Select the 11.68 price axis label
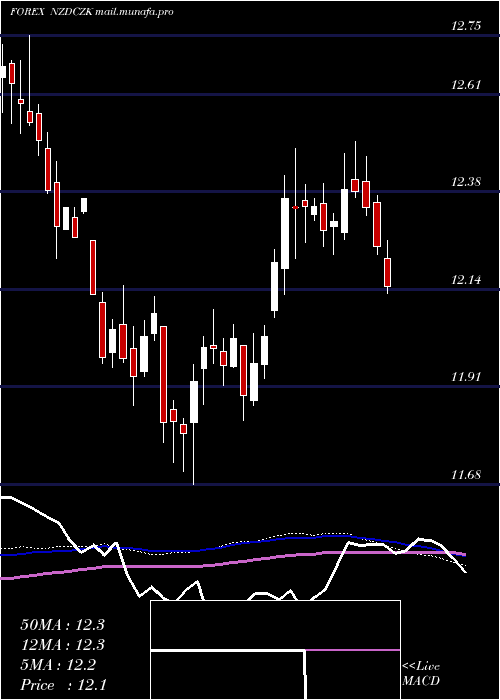The height and width of the screenshot is (700, 500). [466, 475]
